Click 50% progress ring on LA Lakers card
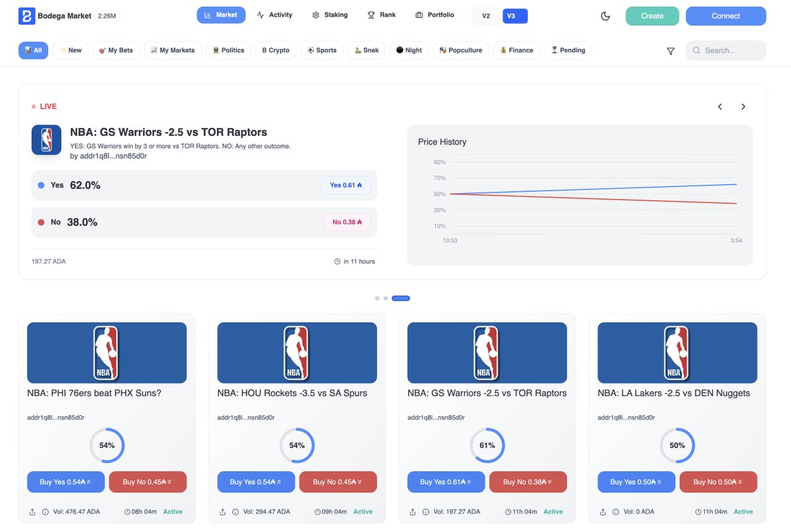 pyautogui.click(x=678, y=446)
